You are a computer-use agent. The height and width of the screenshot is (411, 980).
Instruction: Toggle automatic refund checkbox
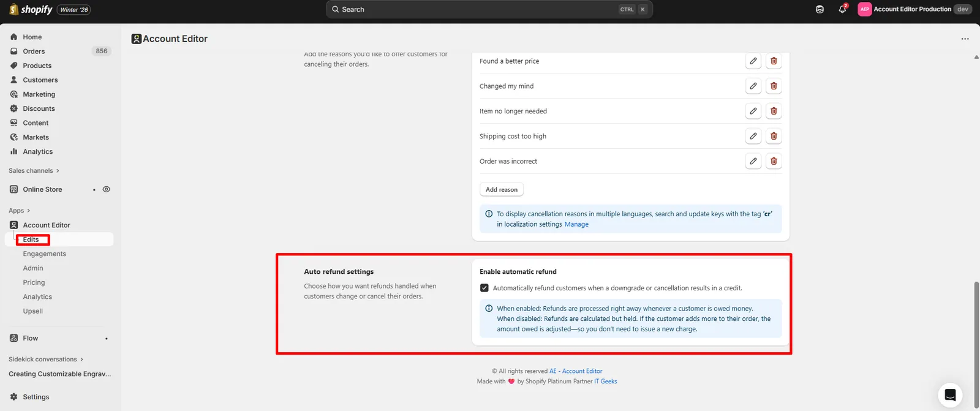[484, 288]
